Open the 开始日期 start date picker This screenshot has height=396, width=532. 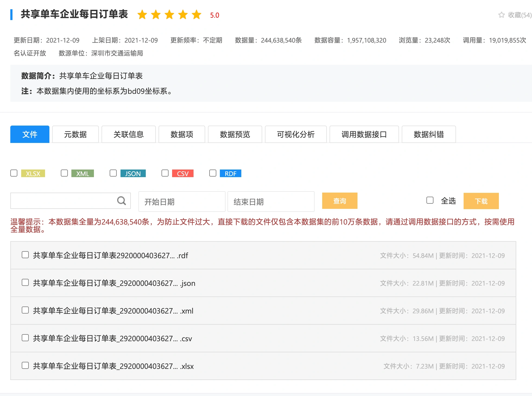182,202
